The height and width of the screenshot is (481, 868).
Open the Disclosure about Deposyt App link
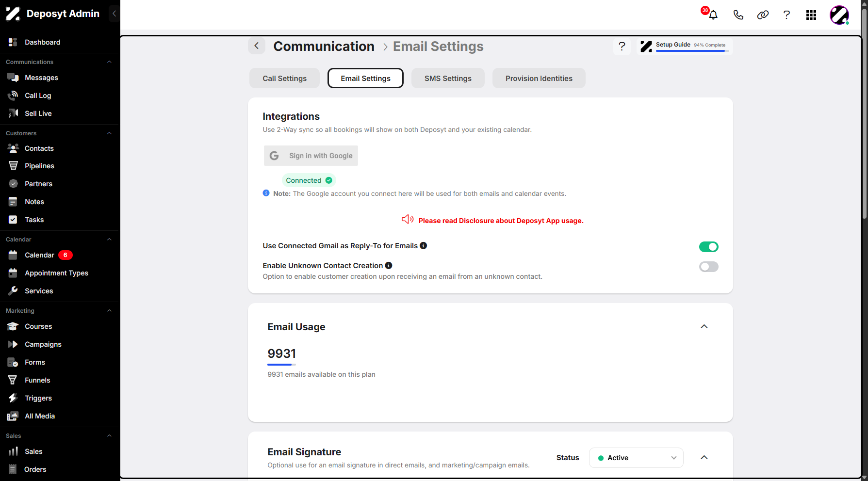501,221
